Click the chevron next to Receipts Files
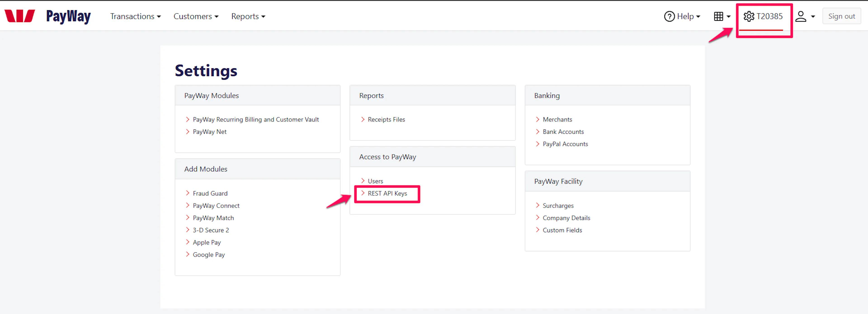The height and width of the screenshot is (314, 868). (363, 119)
